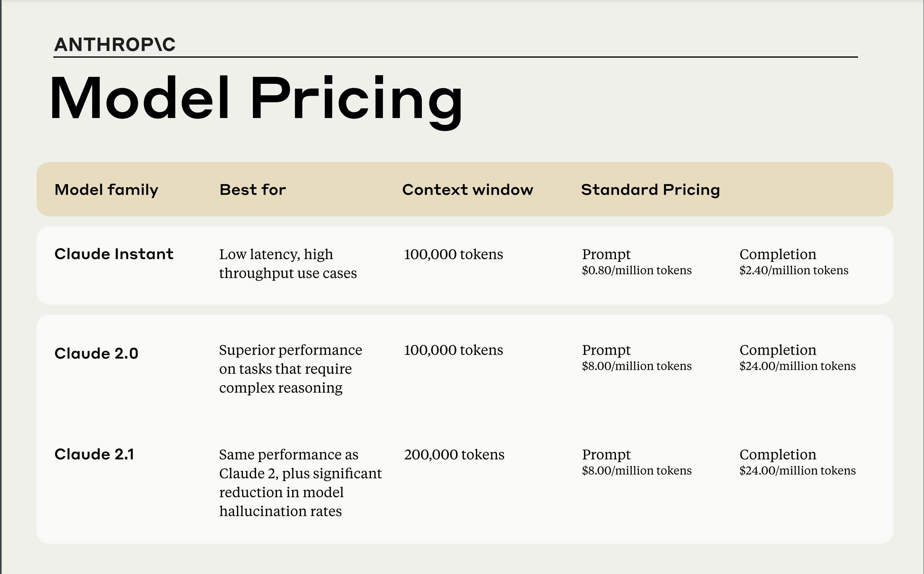Select the Claude 2.0 model name
This screenshot has width=924, height=574.
(96, 353)
